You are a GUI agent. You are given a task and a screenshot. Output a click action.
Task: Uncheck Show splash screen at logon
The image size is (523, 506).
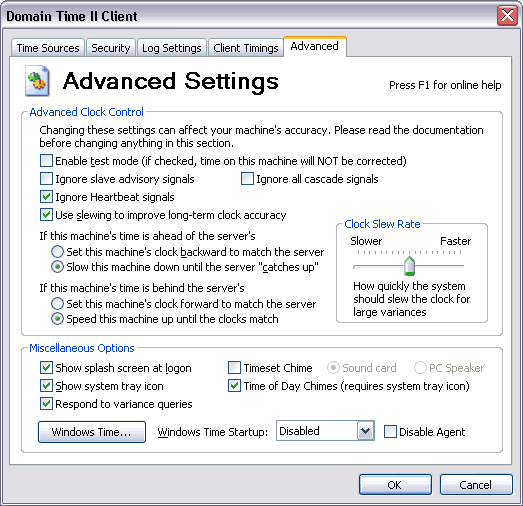46,368
